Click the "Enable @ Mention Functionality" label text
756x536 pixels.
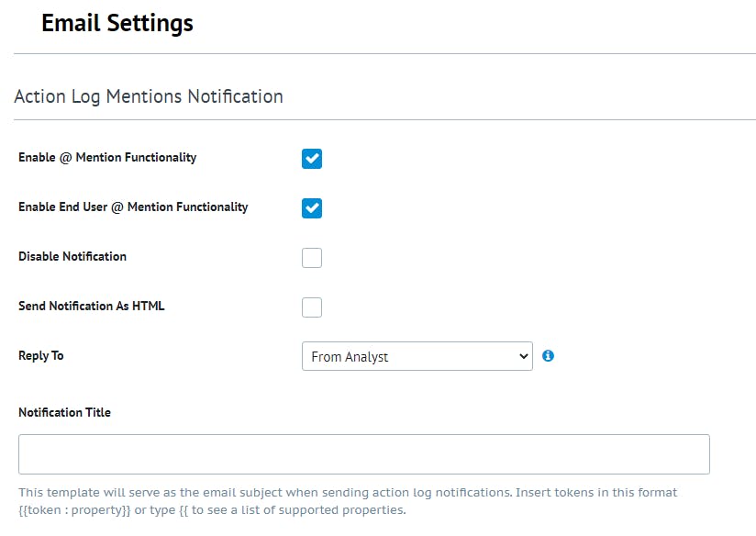click(x=107, y=158)
